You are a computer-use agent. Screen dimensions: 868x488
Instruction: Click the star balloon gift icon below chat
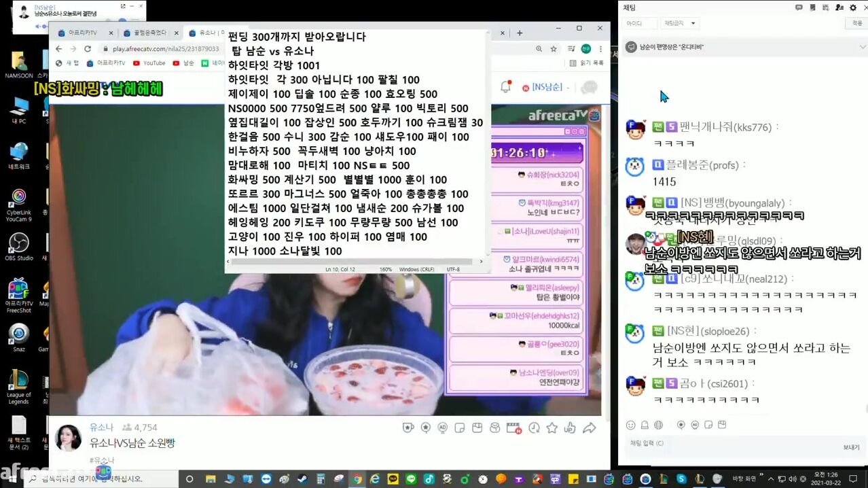click(x=681, y=425)
